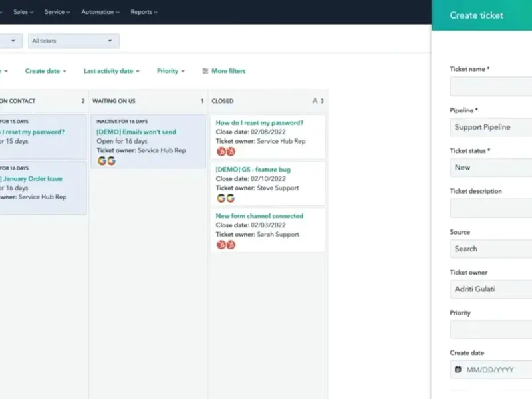Open the Priority filter dropdown
Screen dimensions: 532x399
[170, 71]
